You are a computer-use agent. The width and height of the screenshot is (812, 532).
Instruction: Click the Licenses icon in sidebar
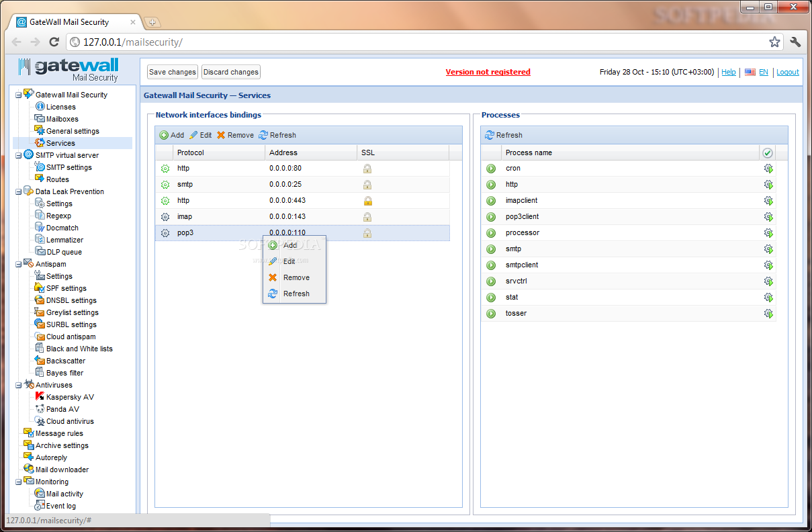click(40, 106)
